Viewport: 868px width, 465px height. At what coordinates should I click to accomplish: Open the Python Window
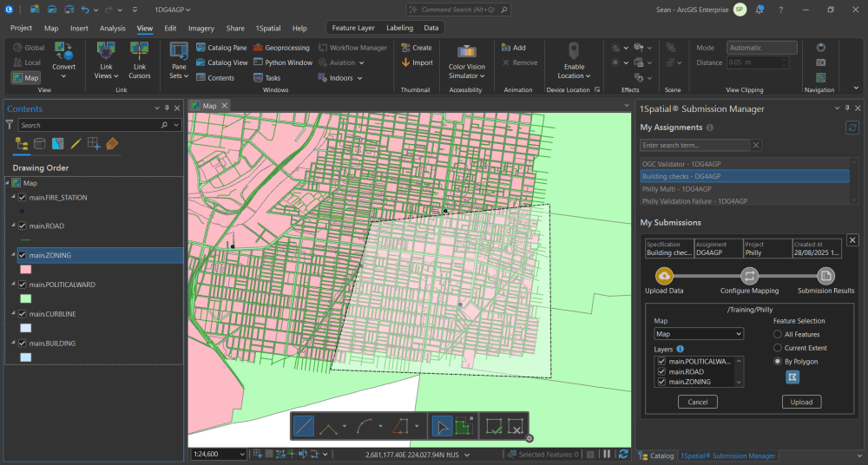point(283,62)
